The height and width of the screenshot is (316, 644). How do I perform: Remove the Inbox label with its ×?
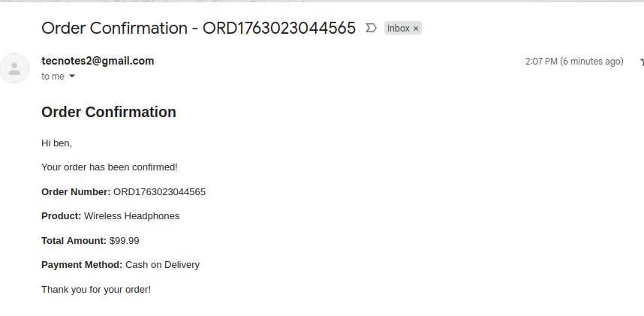pos(417,29)
